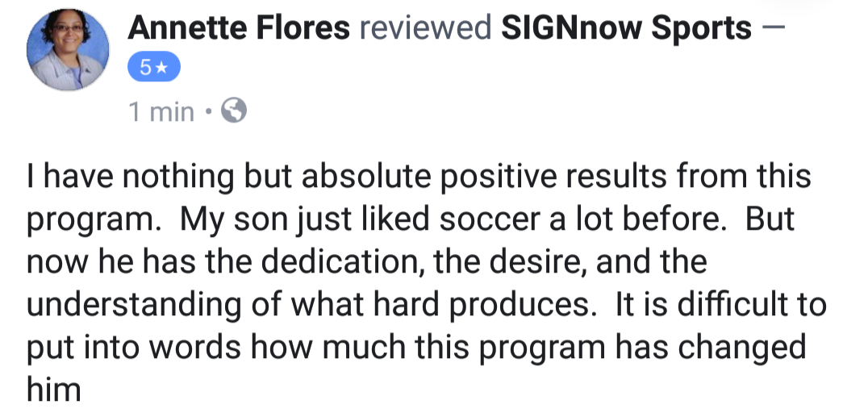Click the last word "him" of review
Screen dimensions: 868x413
(54, 390)
